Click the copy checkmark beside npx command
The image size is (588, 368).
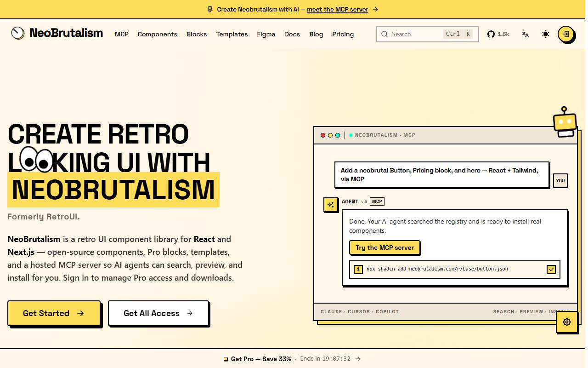coord(551,270)
